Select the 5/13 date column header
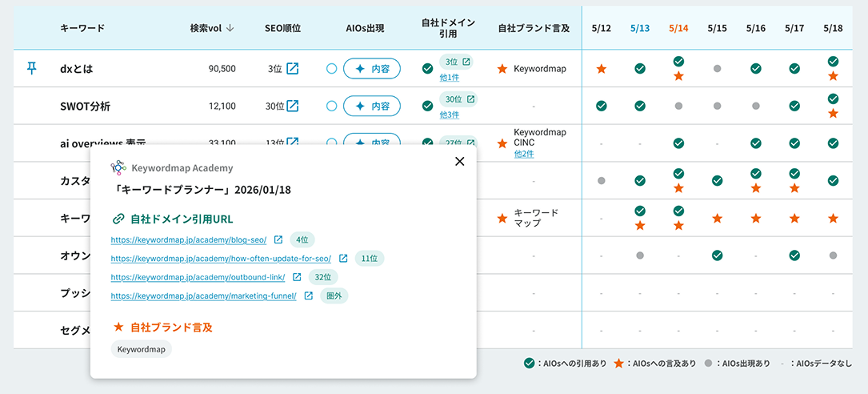 point(640,28)
